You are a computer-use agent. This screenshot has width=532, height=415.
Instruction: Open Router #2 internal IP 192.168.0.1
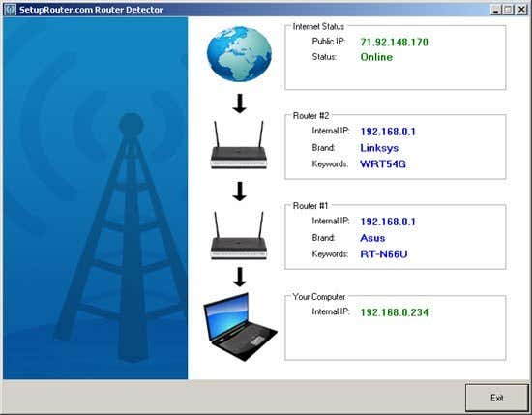tap(388, 132)
